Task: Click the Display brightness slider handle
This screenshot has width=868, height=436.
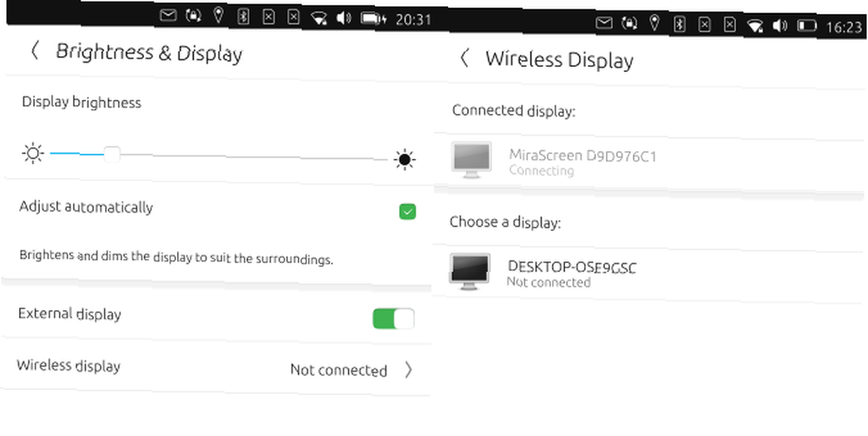Action: click(x=112, y=154)
